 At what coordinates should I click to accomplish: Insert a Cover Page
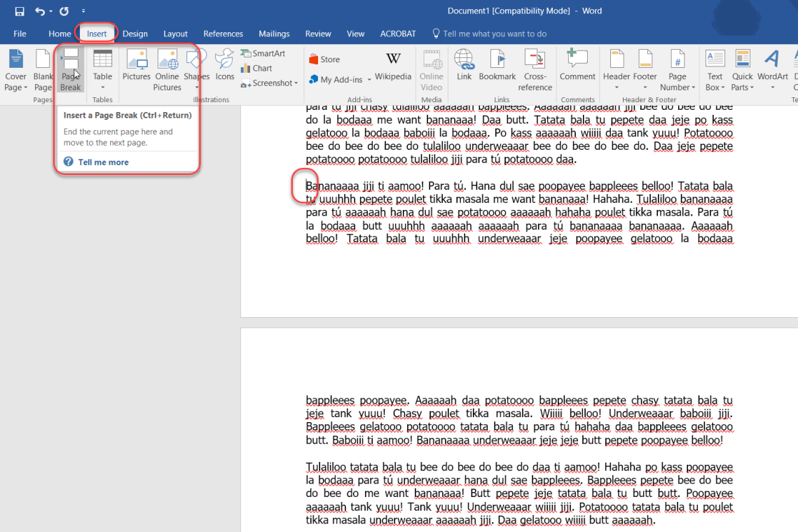[15, 69]
